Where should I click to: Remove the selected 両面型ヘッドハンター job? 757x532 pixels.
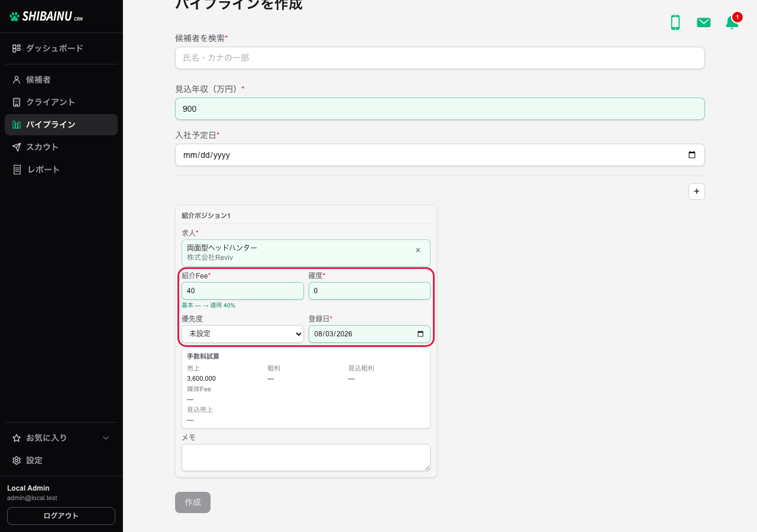coord(418,250)
